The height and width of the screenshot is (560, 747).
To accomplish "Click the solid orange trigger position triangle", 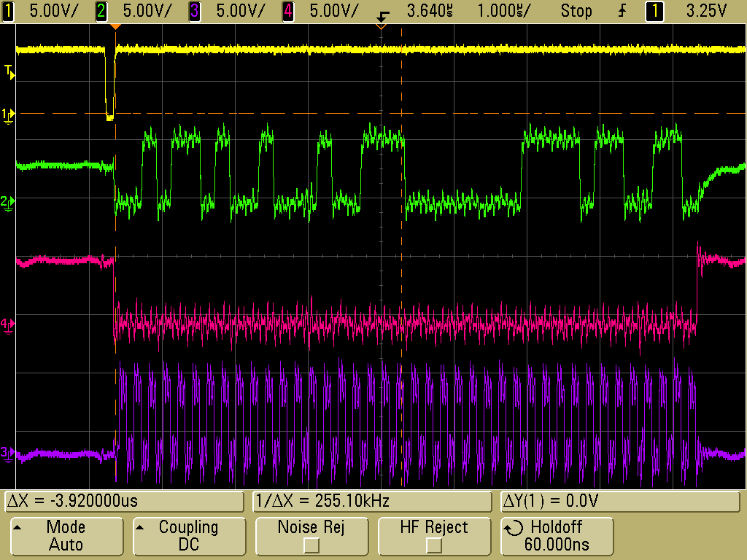I will [115, 27].
